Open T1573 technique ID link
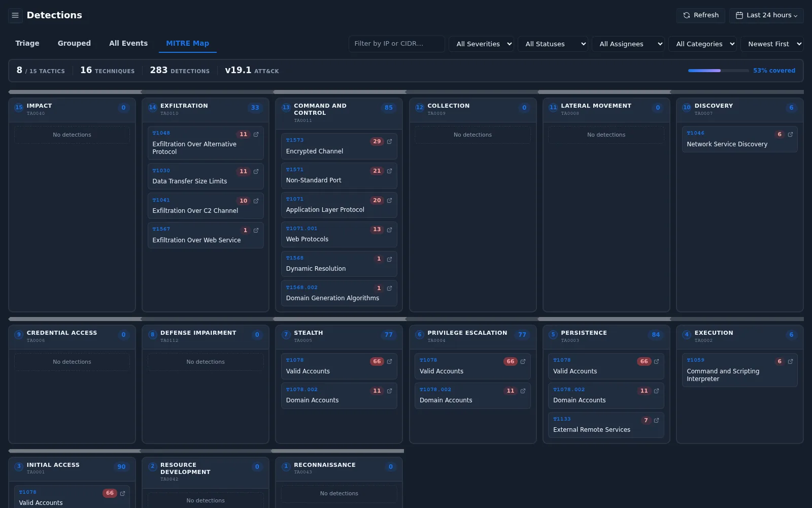The image size is (812, 508). click(x=295, y=140)
